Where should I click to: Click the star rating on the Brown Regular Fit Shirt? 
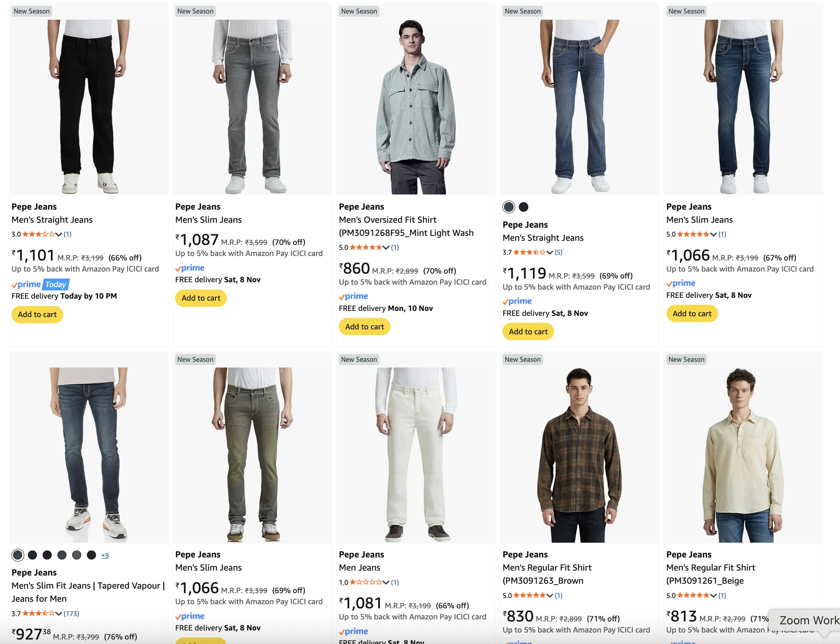[530, 596]
